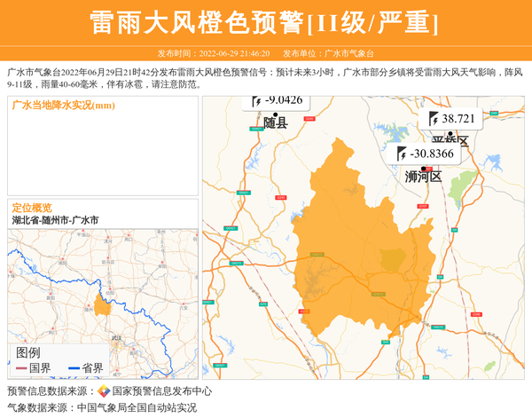The width and height of the screenshot is (532, 418).
Task: Click the blue 省界 legend line
Action: tap(73, 368)
